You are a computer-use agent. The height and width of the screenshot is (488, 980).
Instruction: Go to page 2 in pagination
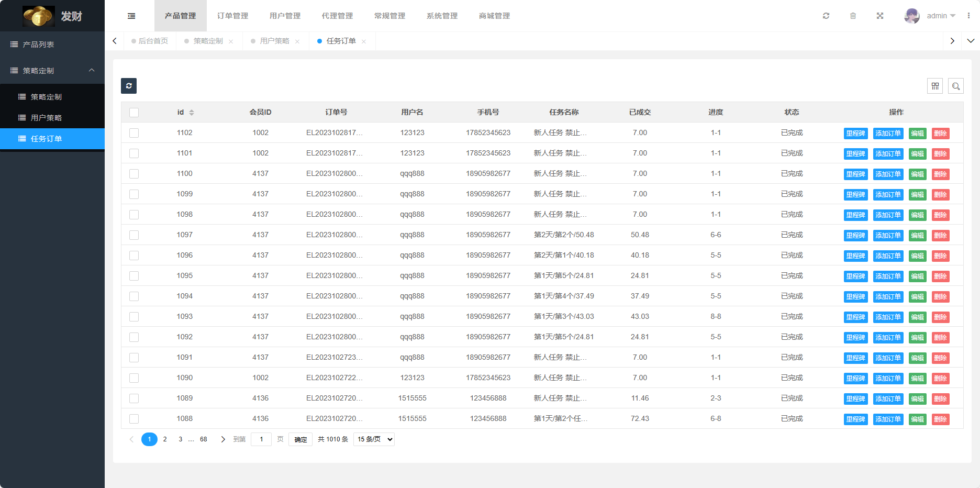[165, 439]
